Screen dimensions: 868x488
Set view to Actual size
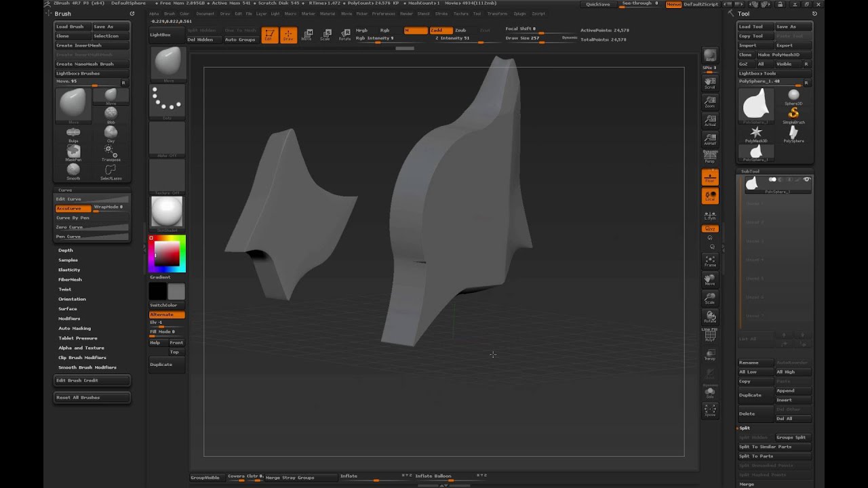[710, 121]
